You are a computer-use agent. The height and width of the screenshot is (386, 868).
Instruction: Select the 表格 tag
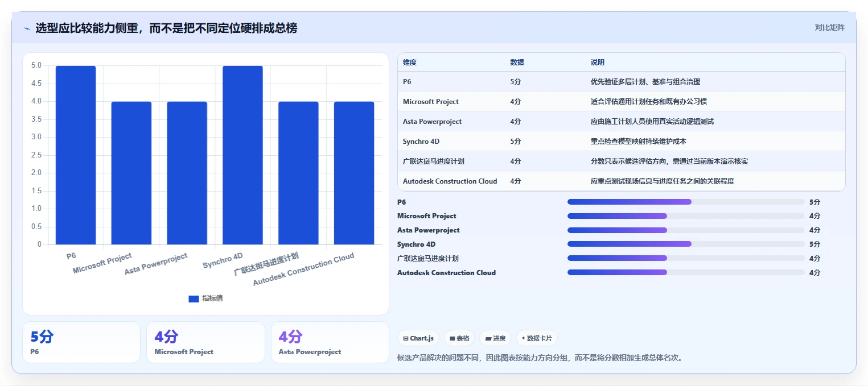[x=459, y=338]
